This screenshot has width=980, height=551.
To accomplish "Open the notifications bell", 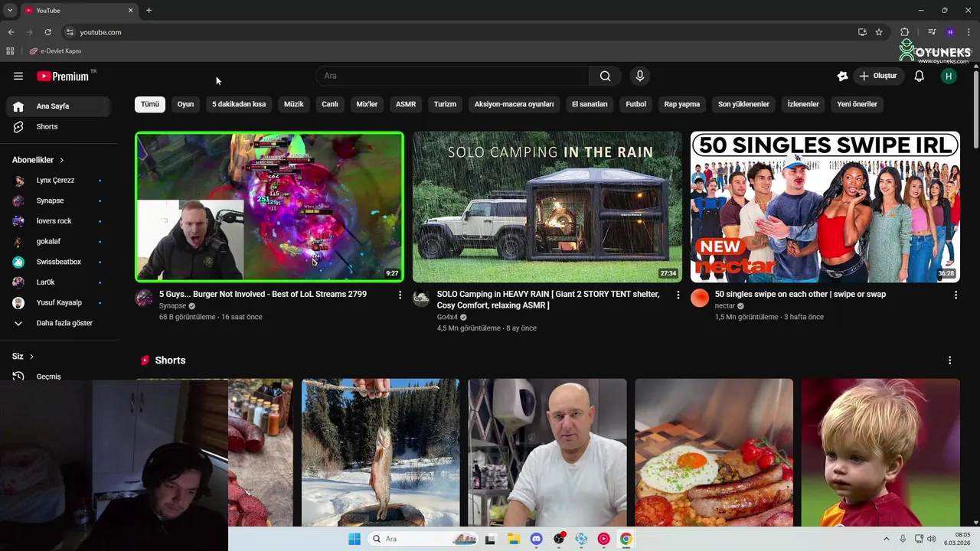I will [920, 76].
